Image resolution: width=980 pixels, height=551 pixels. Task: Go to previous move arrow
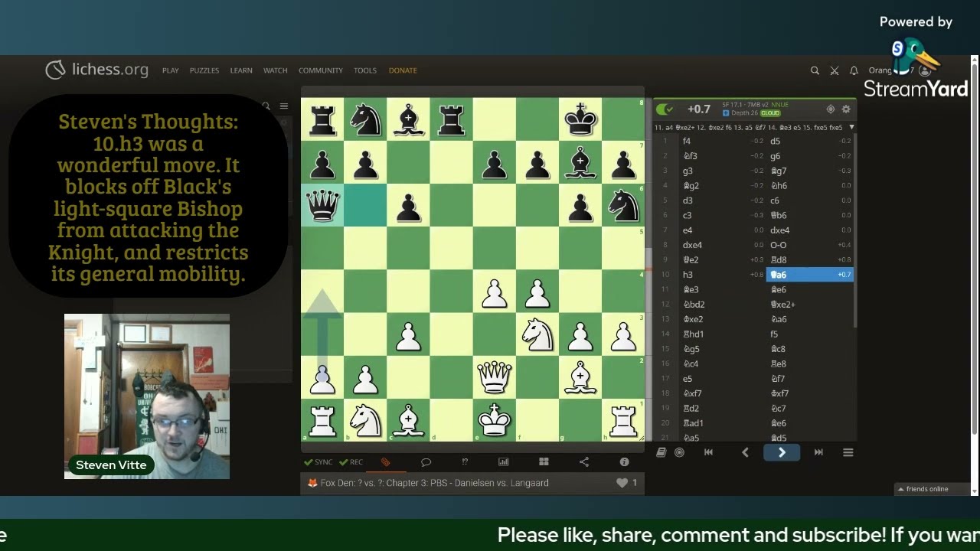click(745, 452)
